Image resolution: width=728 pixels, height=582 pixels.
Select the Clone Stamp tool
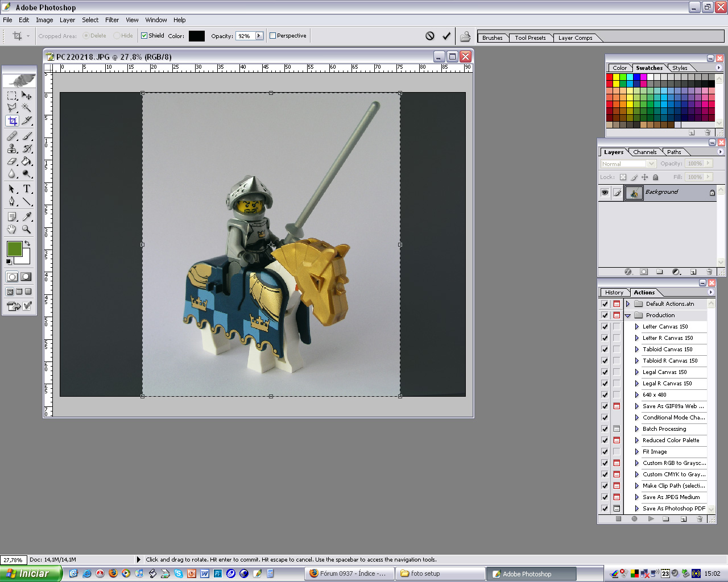coord(12,149)
